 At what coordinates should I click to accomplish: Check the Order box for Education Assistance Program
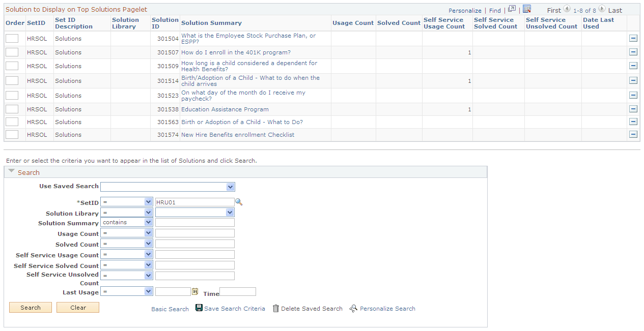(12, 108)
